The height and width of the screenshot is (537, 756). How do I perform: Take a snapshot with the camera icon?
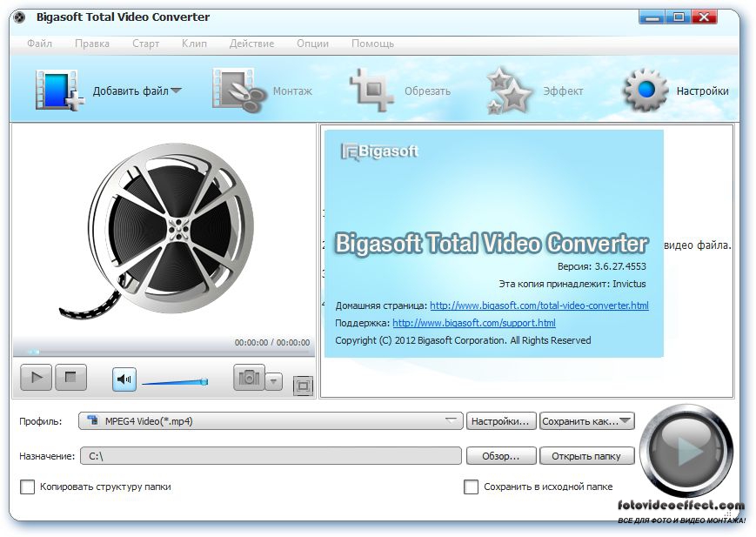(249, 378)
